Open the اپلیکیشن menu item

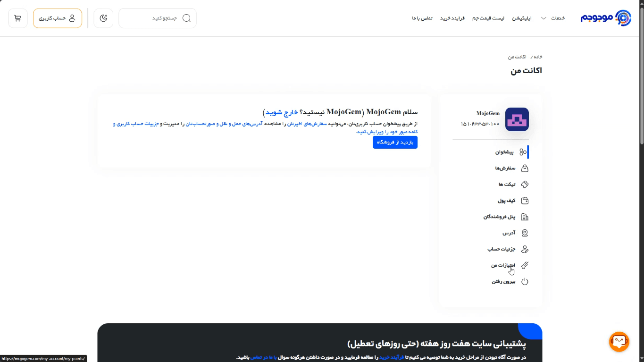(x=522, y=18)
